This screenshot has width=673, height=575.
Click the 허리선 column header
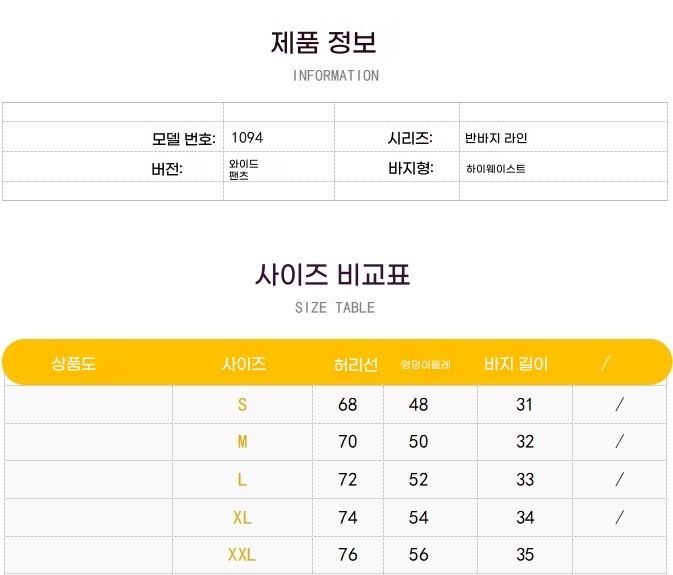356,365
